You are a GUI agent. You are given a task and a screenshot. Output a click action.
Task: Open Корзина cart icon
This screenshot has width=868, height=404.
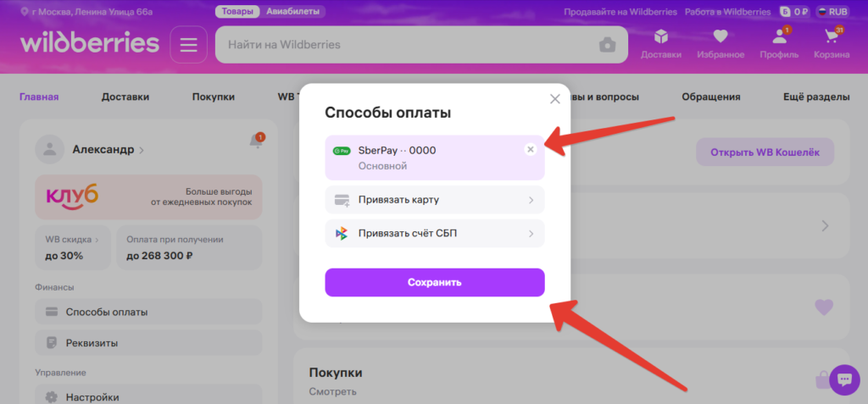832,44
